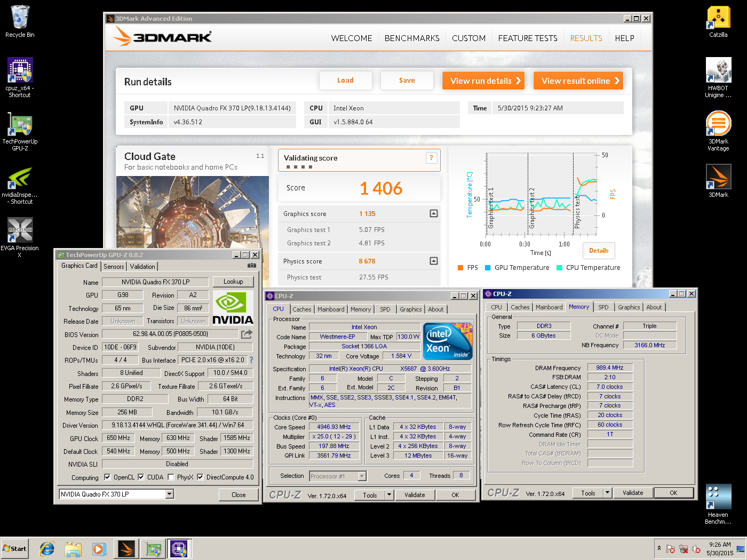Open the cpuz_x64 shortcut icon

(x=20, y=77)
